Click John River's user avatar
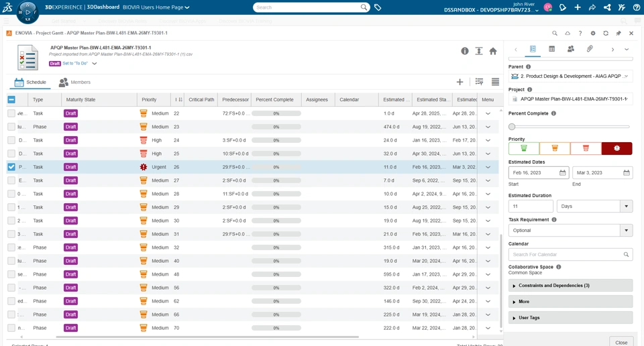 pos(547,7)
